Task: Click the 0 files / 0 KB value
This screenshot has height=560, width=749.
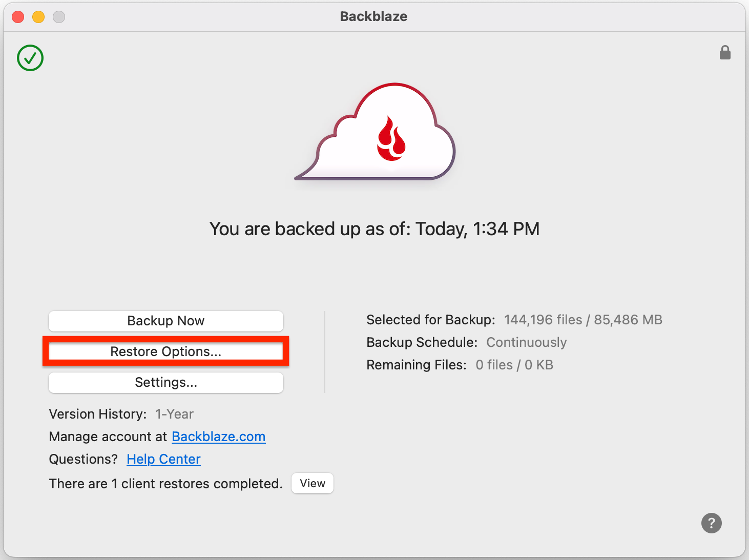Action: pos(514,365)
